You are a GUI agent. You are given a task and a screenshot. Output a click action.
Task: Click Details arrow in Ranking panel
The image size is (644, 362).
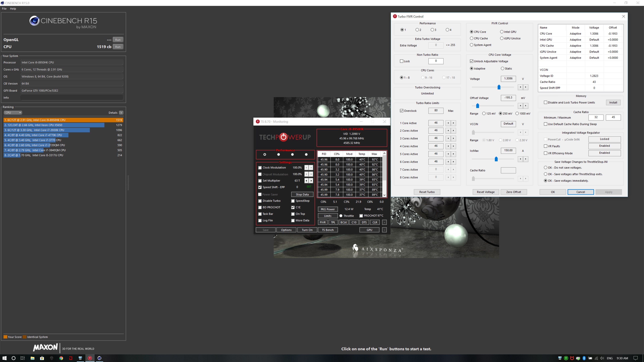[121, 113]
